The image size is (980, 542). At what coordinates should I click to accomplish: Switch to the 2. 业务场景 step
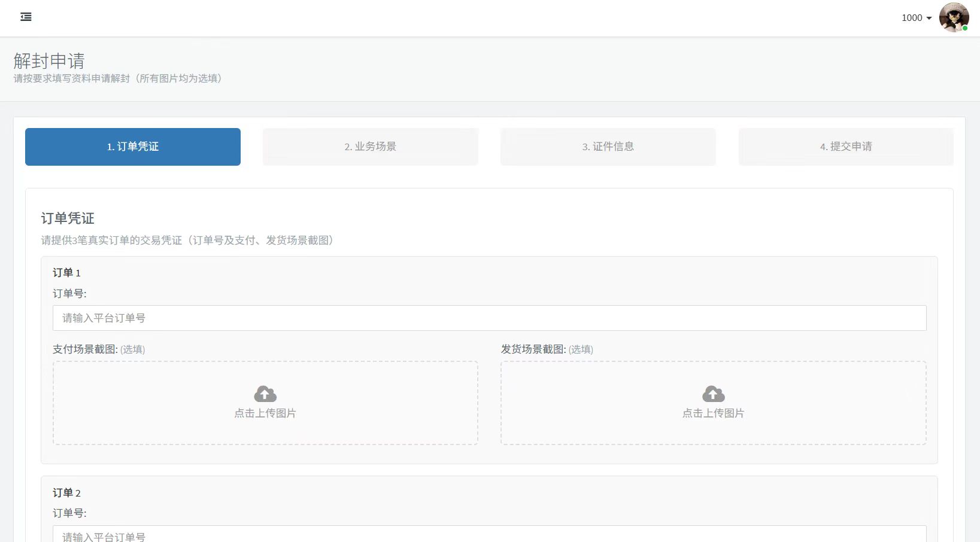pyautogui.click(x=370, y=147)
